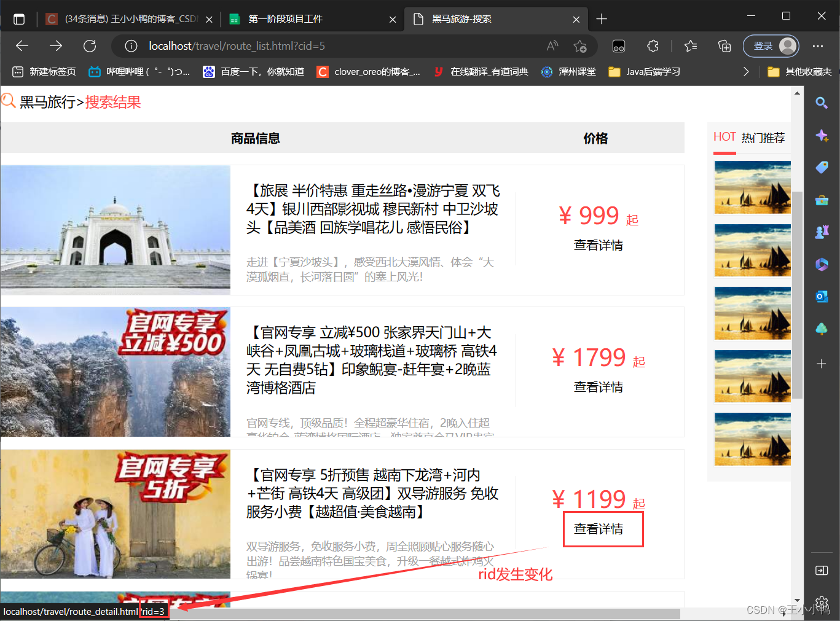
Task: Open Microsoft 365 sidebar icon
Action: 822,265
